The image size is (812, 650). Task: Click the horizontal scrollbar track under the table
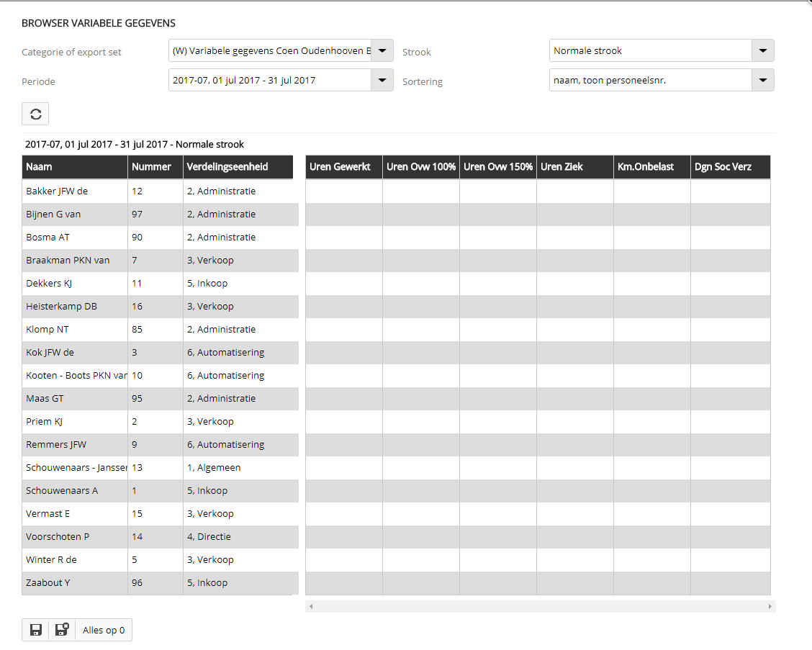tap(540, 607)
